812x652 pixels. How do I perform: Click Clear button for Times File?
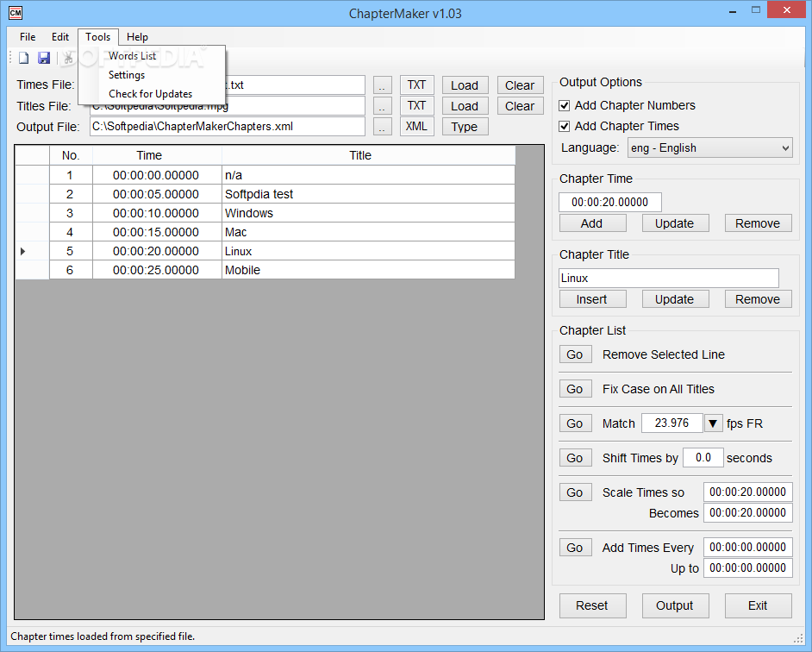[521, 85]
